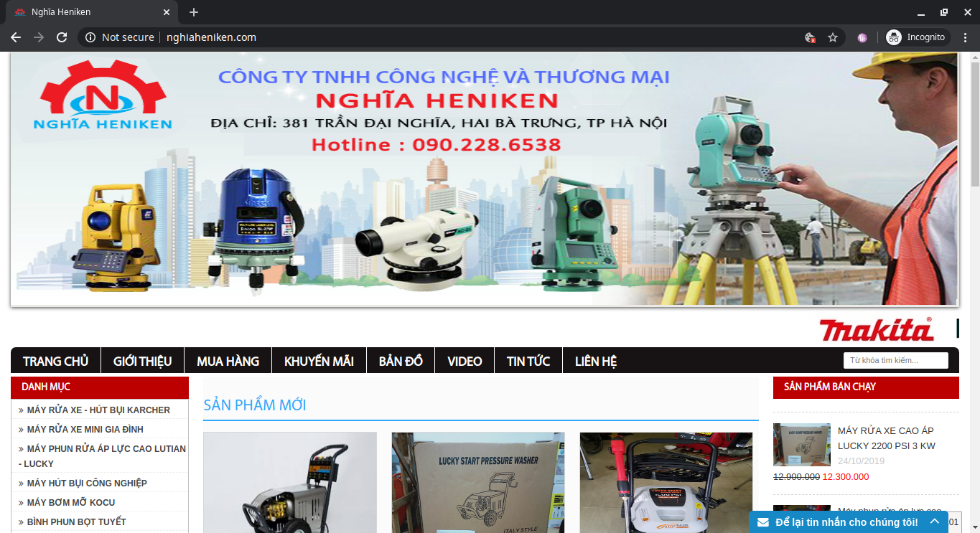Click the address bar URL nghiaheniken.com
Image resolution: width=980 pixels, height=533 pixels.
[211, 37]
